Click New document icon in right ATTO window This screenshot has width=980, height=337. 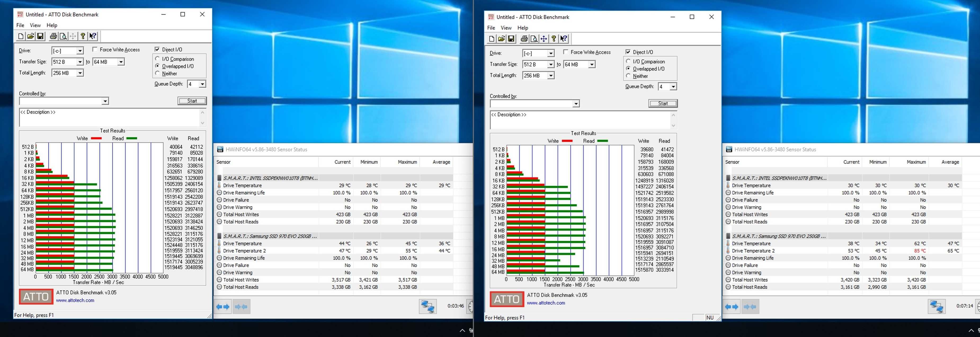(x=492, y=39)
